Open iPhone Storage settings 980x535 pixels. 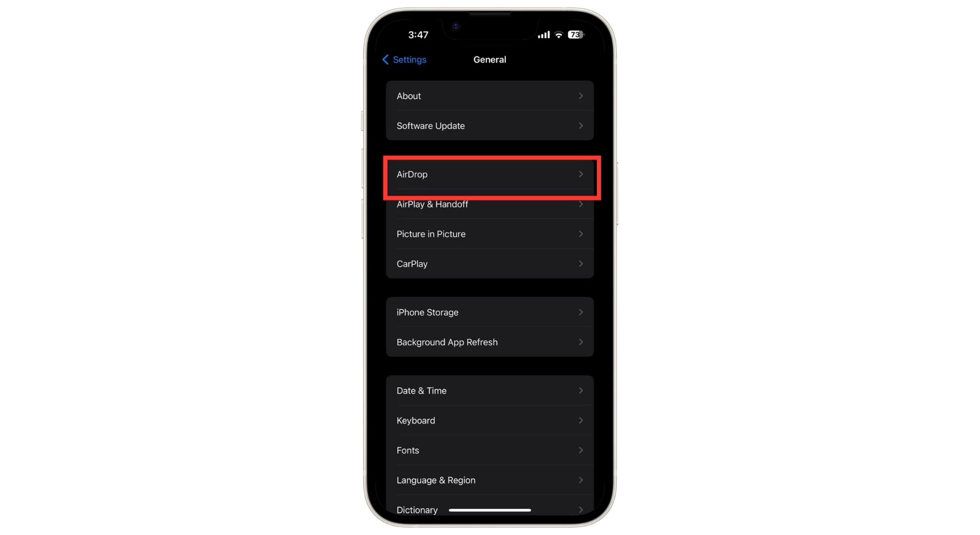[x=490, y=312]
